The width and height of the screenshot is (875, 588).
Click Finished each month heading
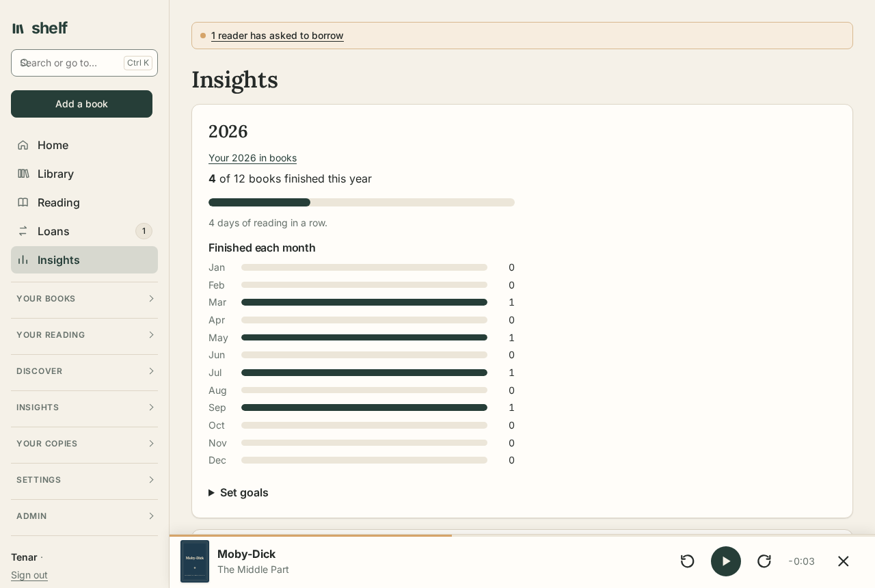pyautogui.click(x=262, y=248)
